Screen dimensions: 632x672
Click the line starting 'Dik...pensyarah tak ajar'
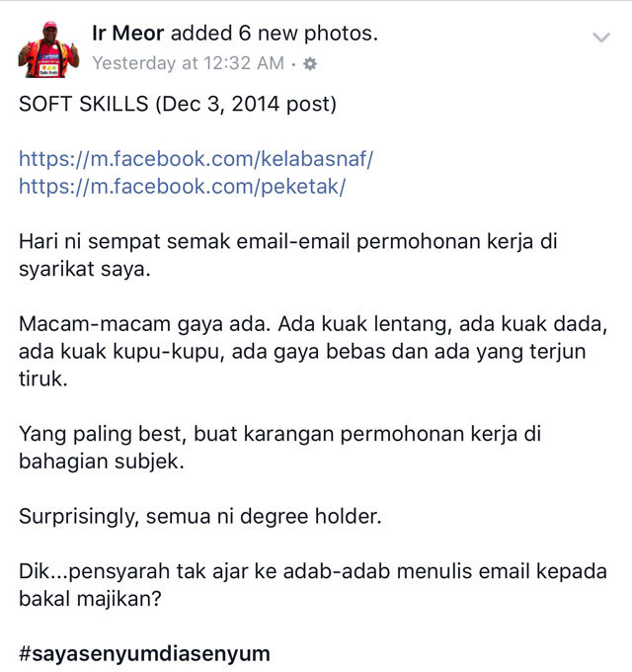[313, 571]
